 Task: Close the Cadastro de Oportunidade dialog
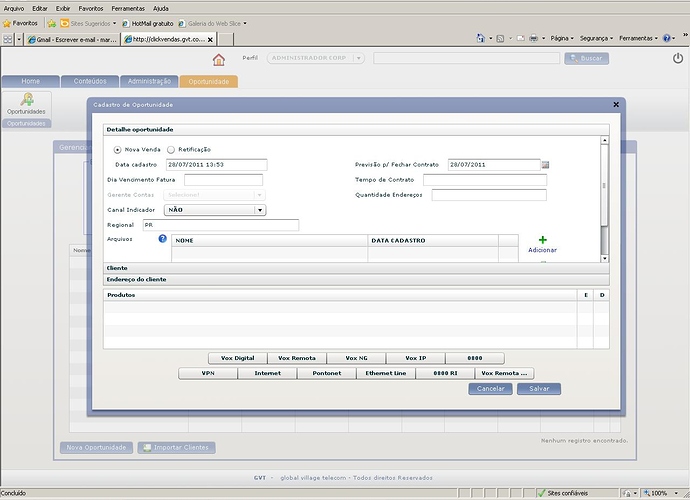pos(616,104)
